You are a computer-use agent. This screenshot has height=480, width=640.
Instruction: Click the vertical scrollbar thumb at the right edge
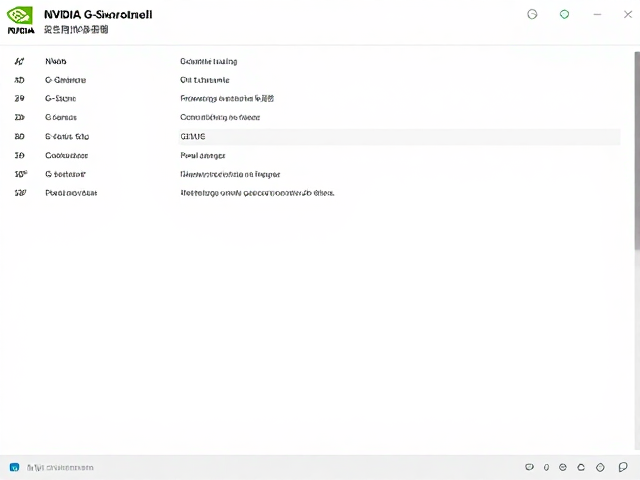point(637,151)
